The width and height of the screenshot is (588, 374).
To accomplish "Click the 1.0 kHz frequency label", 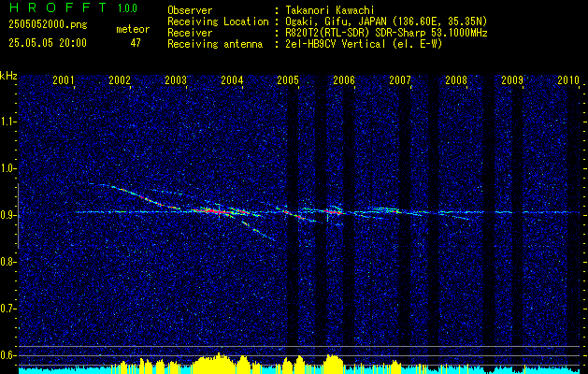I will coord(7,168).
